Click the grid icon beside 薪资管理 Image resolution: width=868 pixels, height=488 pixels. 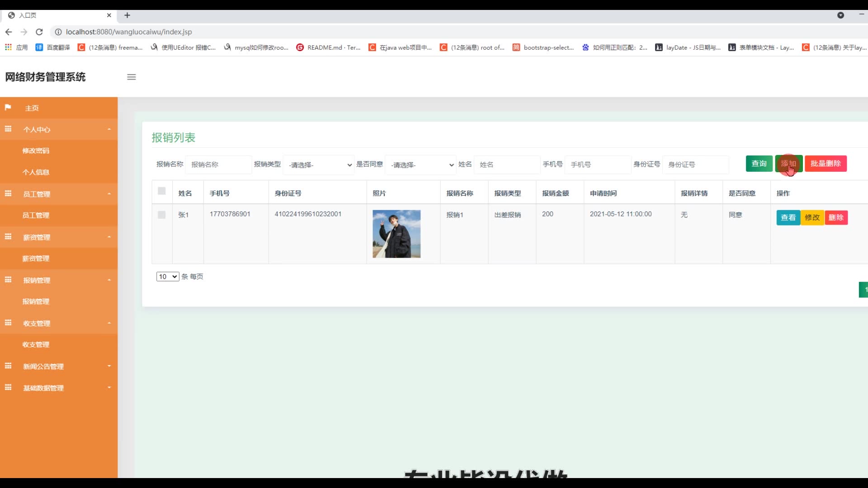pyautogui.click(x=8, y=237)
